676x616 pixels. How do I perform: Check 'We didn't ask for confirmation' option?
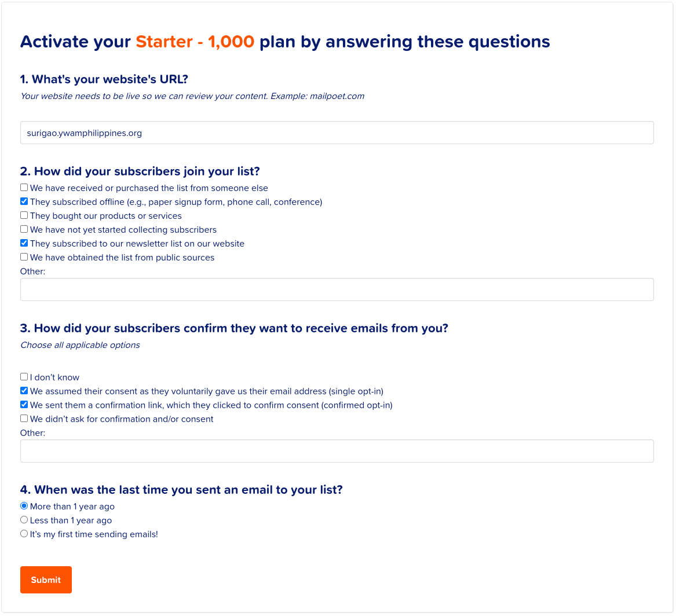pos(24,418)
